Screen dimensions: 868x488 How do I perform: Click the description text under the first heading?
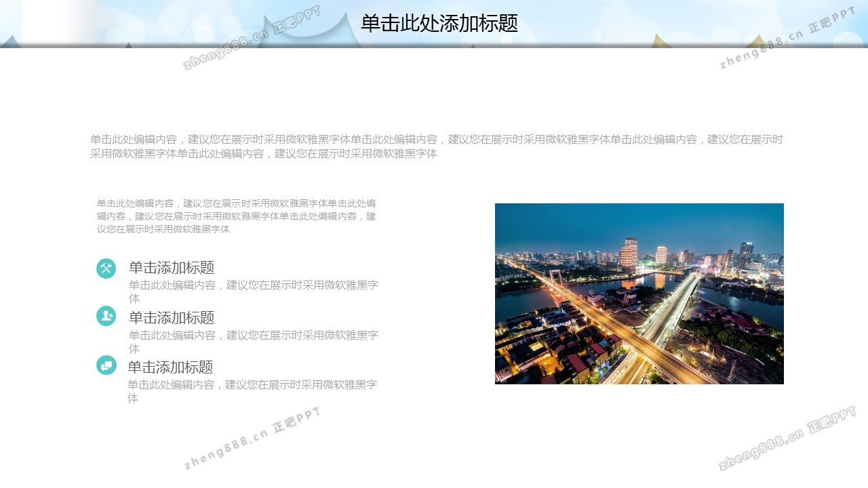click(x=253, y=291)
